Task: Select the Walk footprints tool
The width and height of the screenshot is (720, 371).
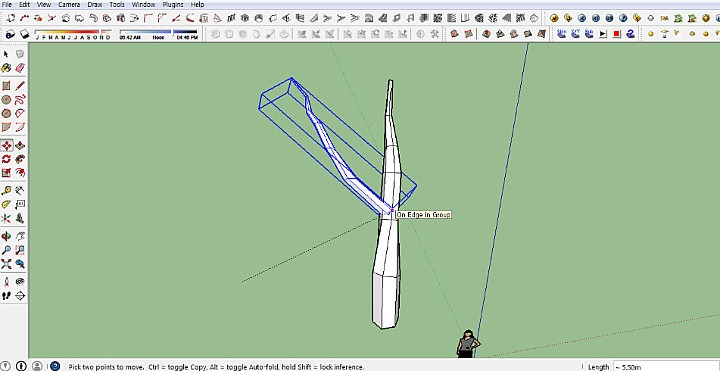Action: coord(6,296)
